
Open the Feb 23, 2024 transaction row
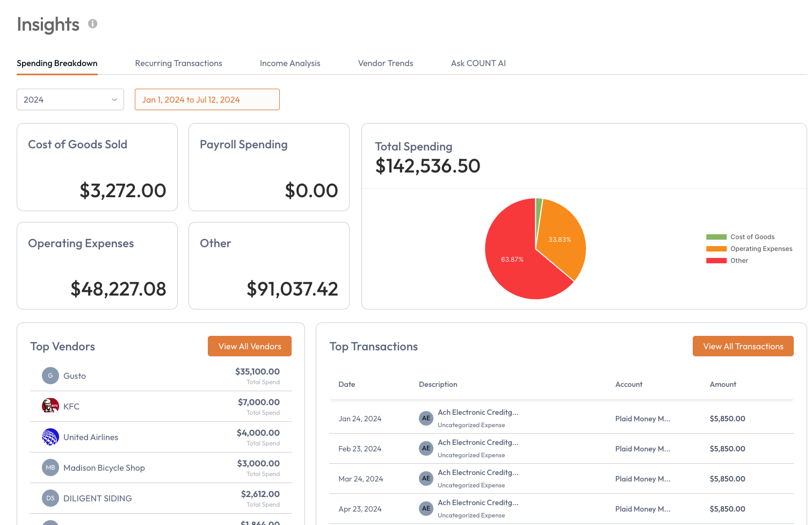tap(562, 449)
